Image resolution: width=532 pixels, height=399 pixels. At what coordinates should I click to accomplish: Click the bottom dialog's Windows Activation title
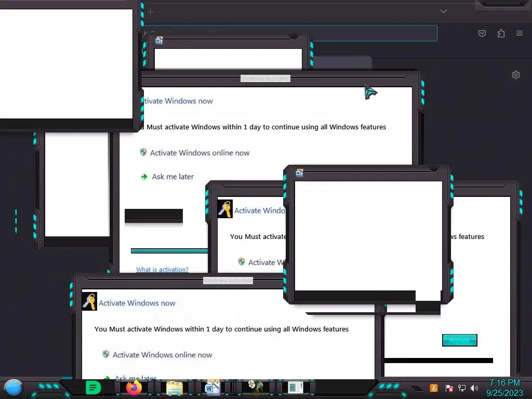tap(228, 281)
